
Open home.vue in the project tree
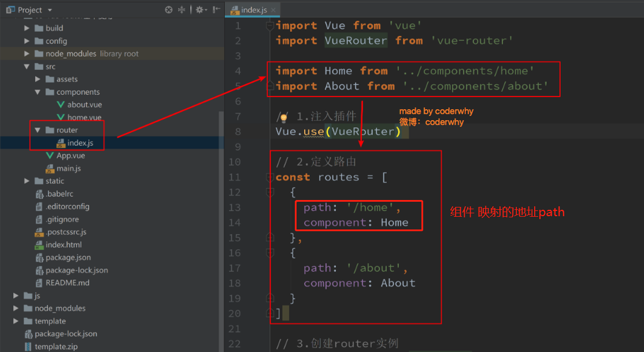pyautogui.click(x=84, y=117)
